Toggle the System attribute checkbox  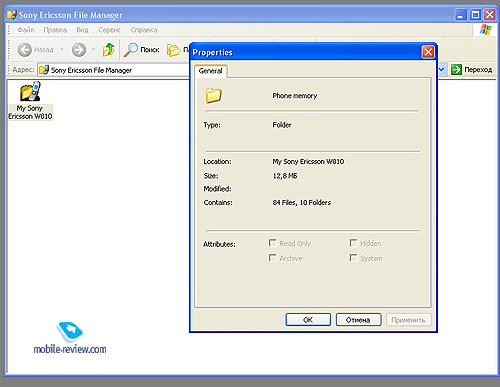point(353,258)
